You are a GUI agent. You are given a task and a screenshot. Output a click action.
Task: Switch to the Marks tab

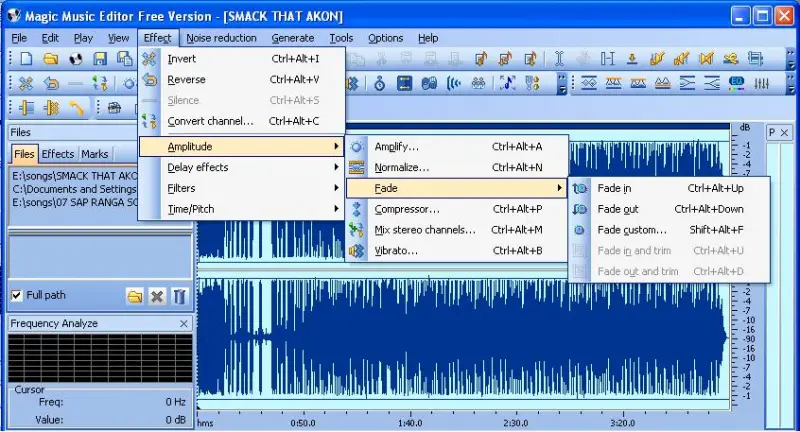pyautogui.click(x=95, y=154)
